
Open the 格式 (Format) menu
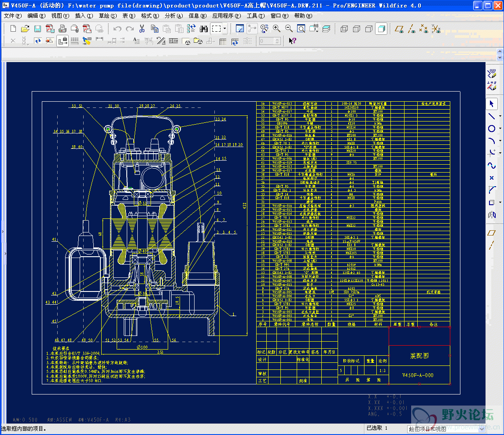(x=150, y=16)
